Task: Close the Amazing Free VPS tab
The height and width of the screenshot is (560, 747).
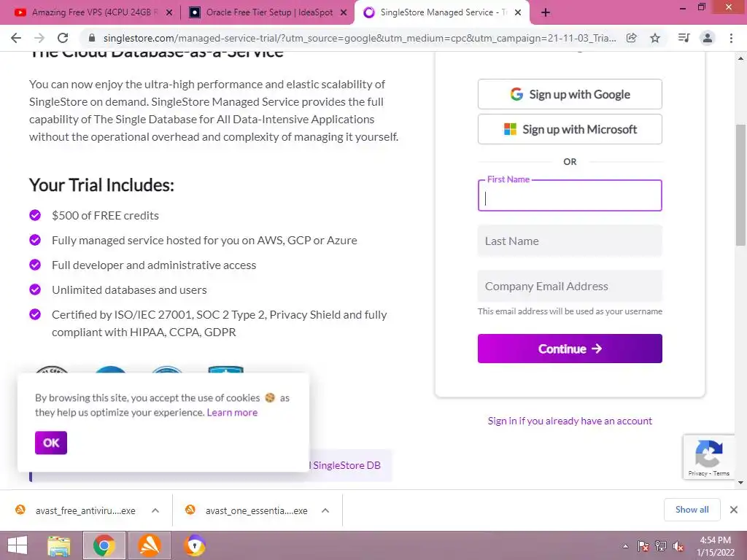Action: [169, 13]
